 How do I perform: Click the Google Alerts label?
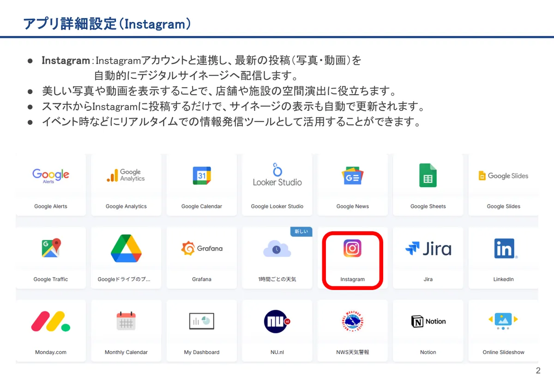tap(51, 206)
